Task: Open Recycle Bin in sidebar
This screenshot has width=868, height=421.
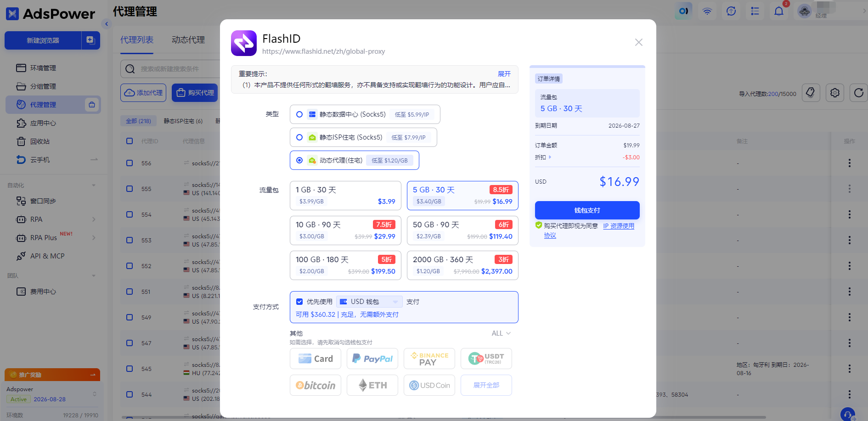Action: point(53,141)
